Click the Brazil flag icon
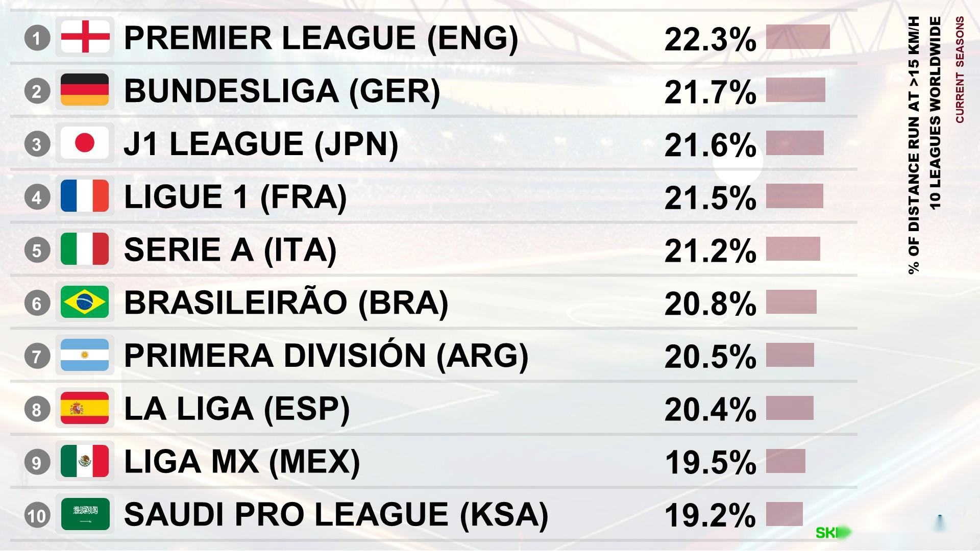 [x=85, y=302]
